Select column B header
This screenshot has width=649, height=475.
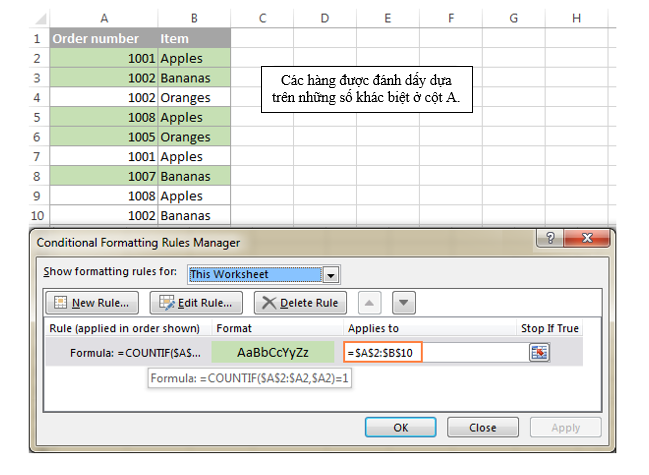193,18
